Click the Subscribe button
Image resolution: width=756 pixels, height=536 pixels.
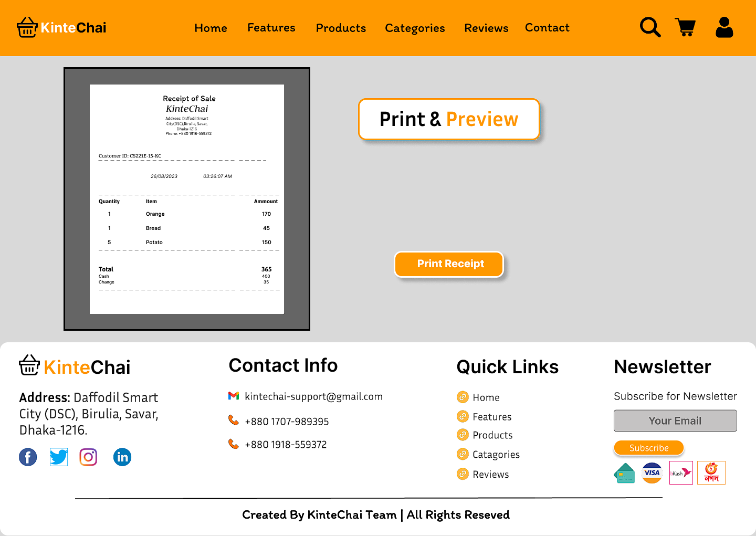[649, 448]
